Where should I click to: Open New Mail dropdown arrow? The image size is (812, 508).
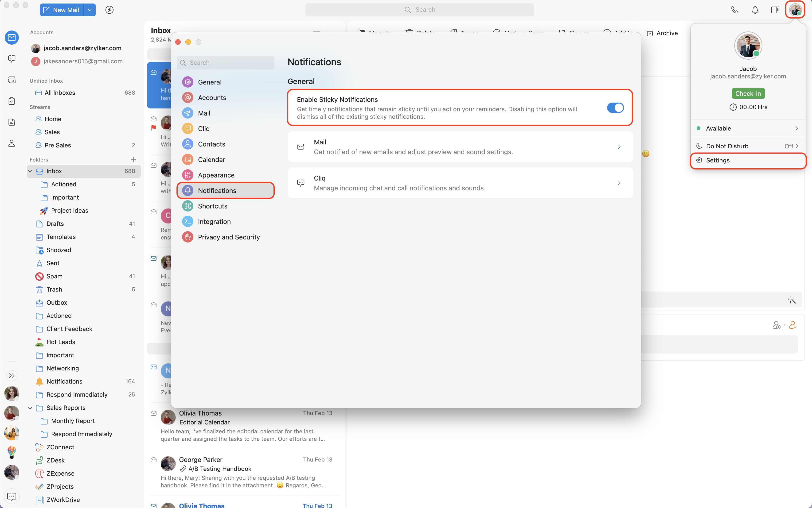click(x=90, y=10)
